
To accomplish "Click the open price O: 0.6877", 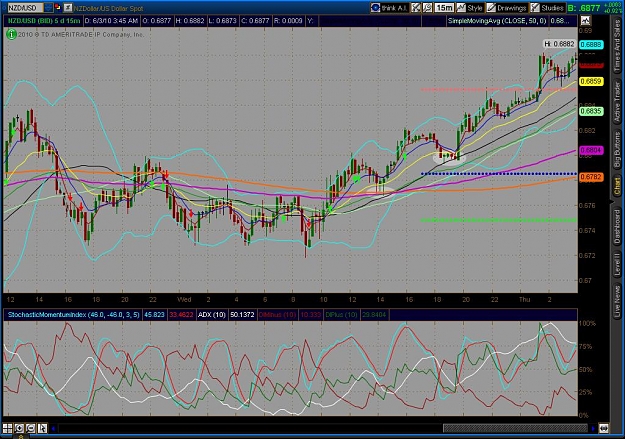I will coord(157,21).
